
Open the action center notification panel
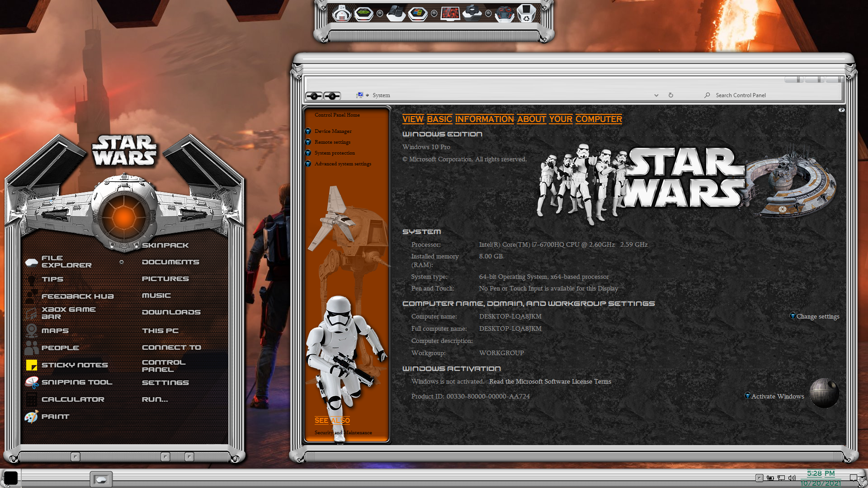coord(853,478)
